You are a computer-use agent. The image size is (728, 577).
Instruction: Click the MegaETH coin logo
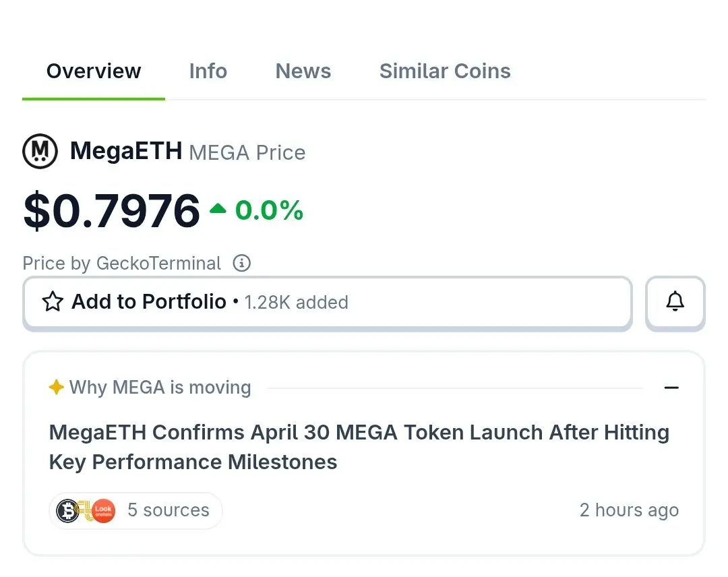[x=40, y=152]
